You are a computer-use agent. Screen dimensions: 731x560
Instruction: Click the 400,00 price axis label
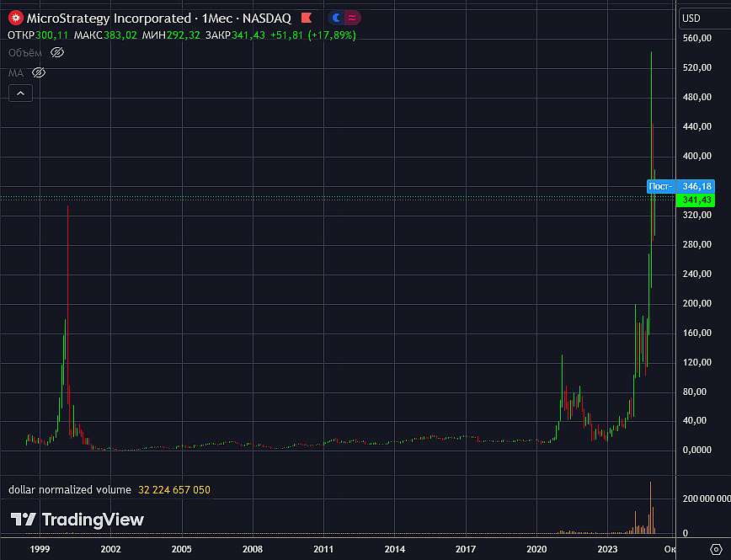(x=697, y=156)
